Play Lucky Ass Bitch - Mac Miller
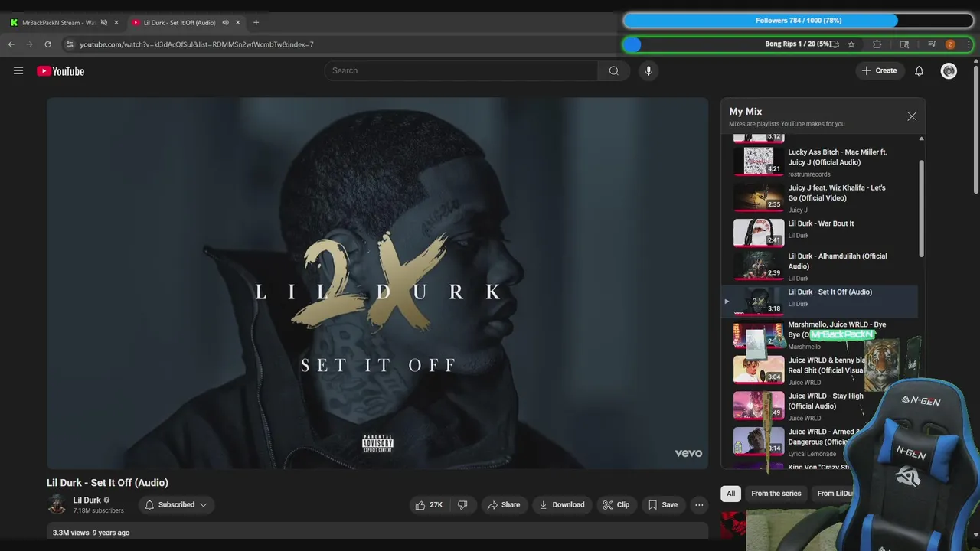 820,161
